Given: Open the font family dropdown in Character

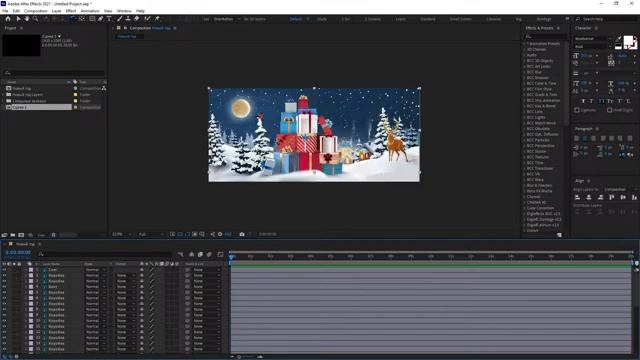Looking at the screenshot, I should (593, 39).
